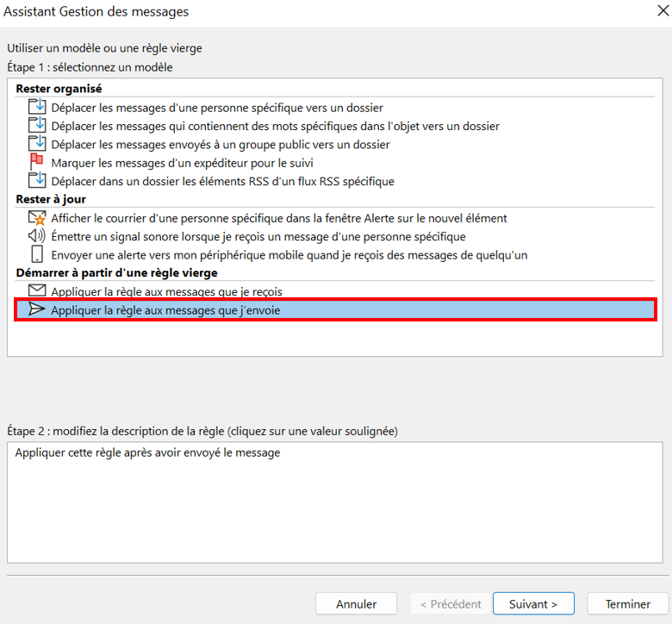Click the envelope icon for received messages rule
672x624 pixels.
pyautogui.click(x=36, y=291)
